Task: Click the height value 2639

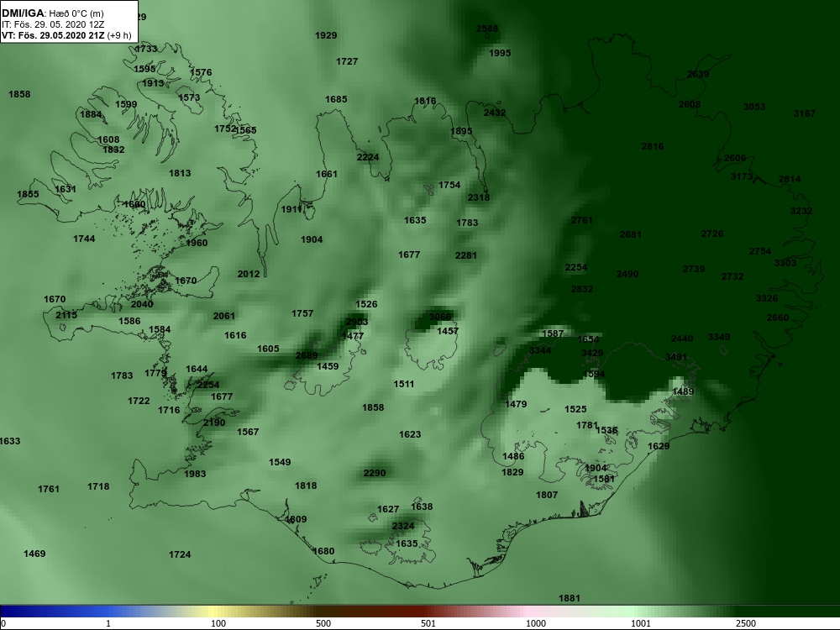Action: tap(698, 74)
